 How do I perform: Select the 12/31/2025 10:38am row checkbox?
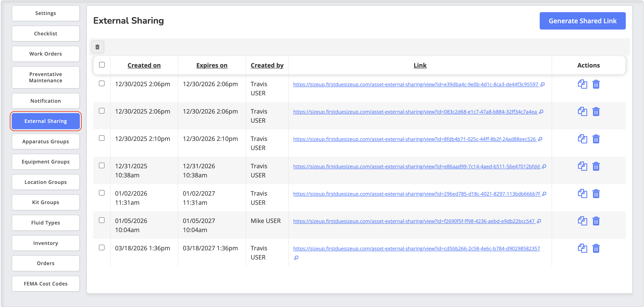[102, 165]
